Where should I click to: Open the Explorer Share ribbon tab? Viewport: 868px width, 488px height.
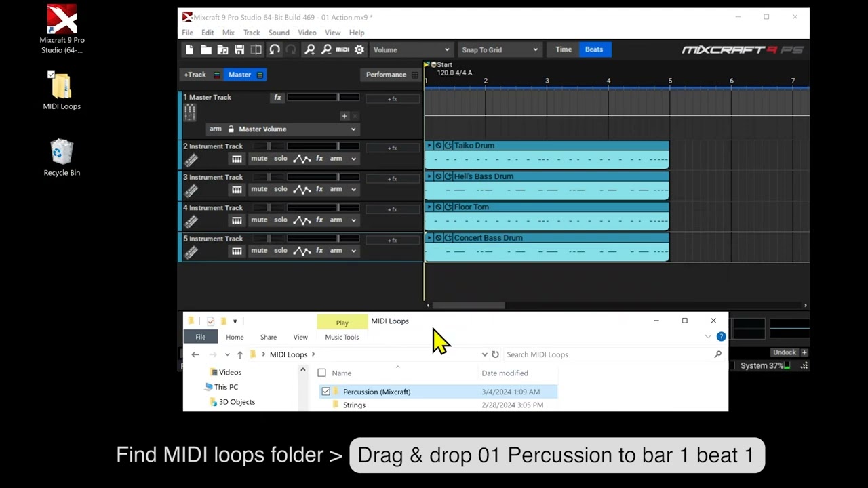click(x=269, y=337)
